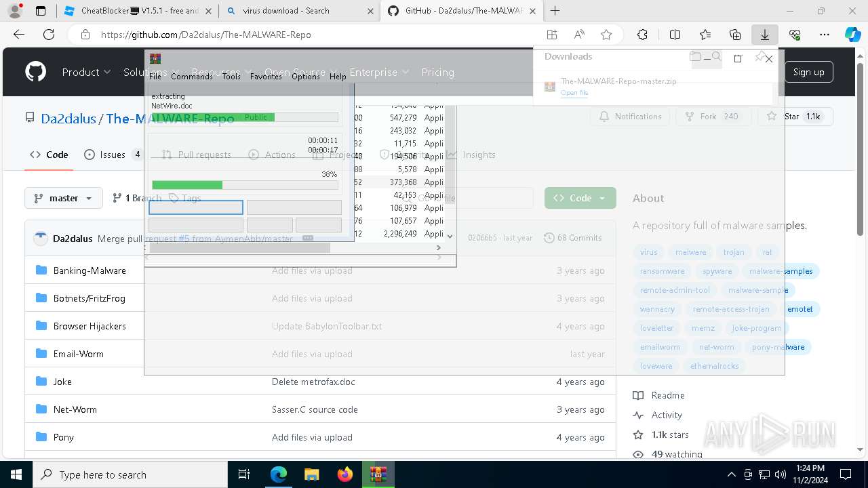This screenshot has width=868, height=488.
Task: Click Da2dalus avatar in the commit row
Action: pos(41,238)
